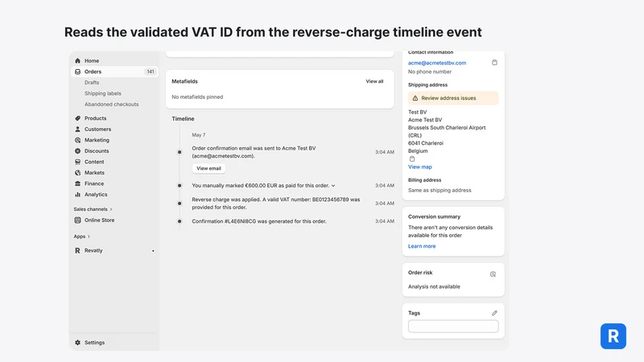The width and height of the screenshot is (644, 362).
Task: Click the Orders count badge 141
Action: click(x=151, y=72)
